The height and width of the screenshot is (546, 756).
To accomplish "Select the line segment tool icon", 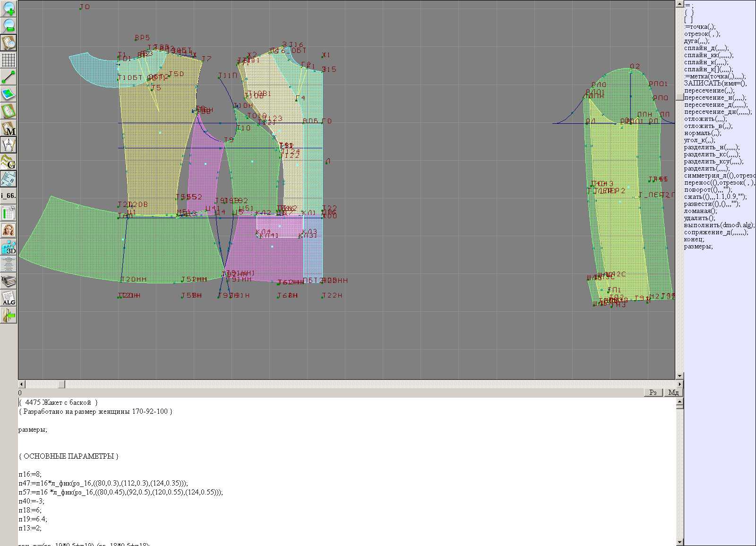I will (9, 77).
